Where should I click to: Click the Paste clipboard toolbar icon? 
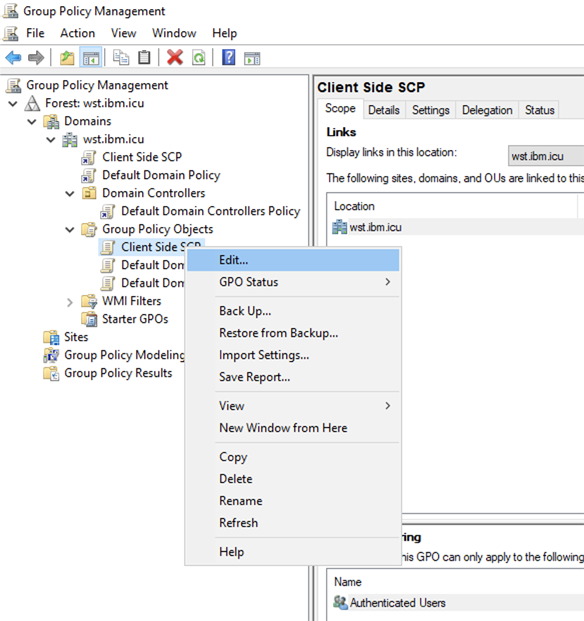[x=144, y=58]
